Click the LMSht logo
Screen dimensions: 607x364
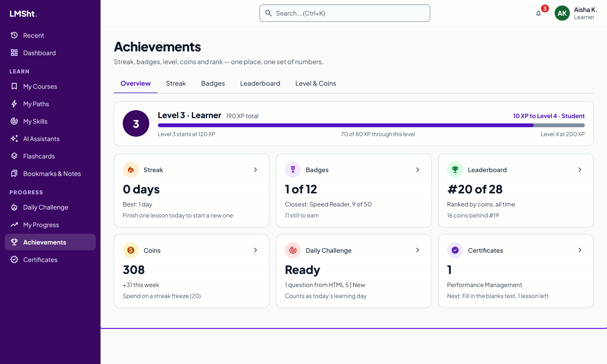(23, 14)
